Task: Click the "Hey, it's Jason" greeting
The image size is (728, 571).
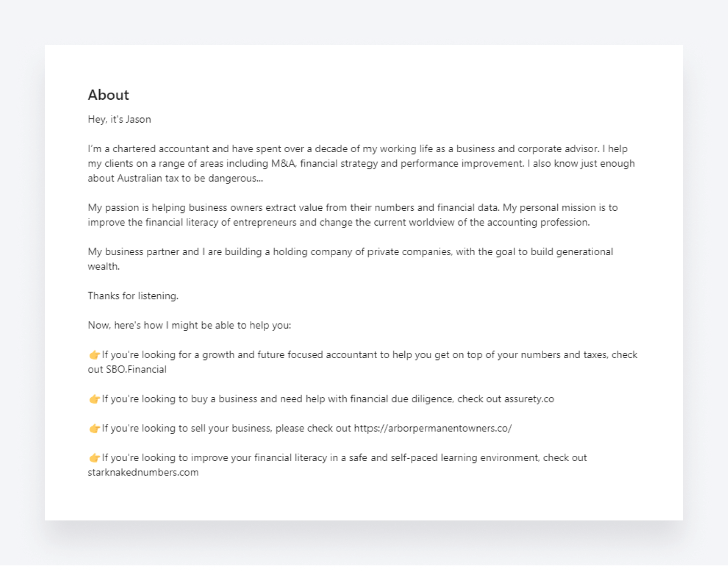Action: pos(119,119)
